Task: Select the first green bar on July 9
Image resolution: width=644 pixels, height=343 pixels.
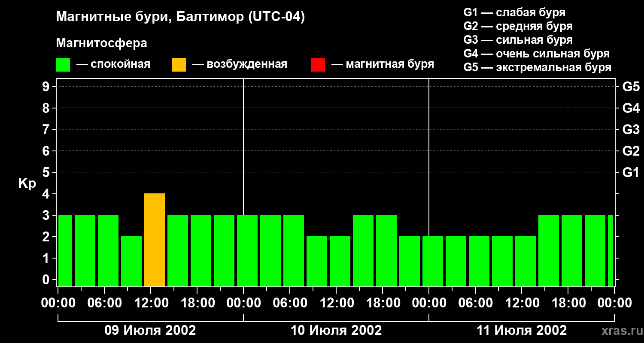Action: (x=65, y=251)
